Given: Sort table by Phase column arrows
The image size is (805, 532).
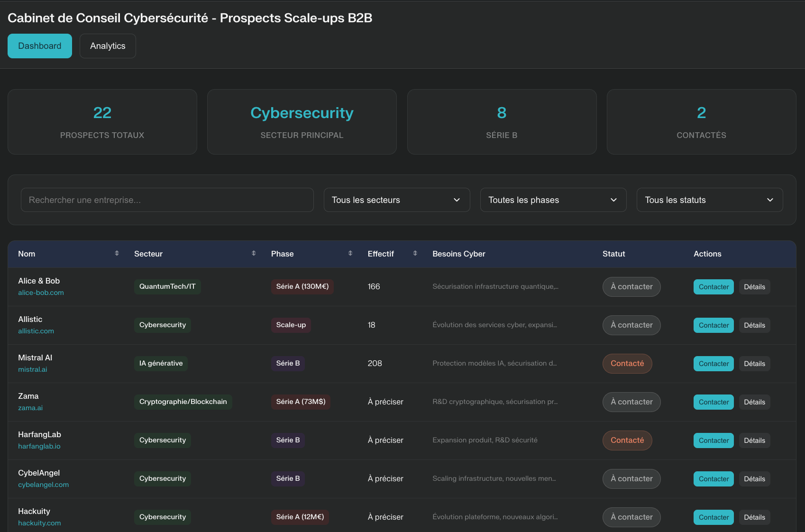Looking at the screenshot, I should (x=350, y=253).
